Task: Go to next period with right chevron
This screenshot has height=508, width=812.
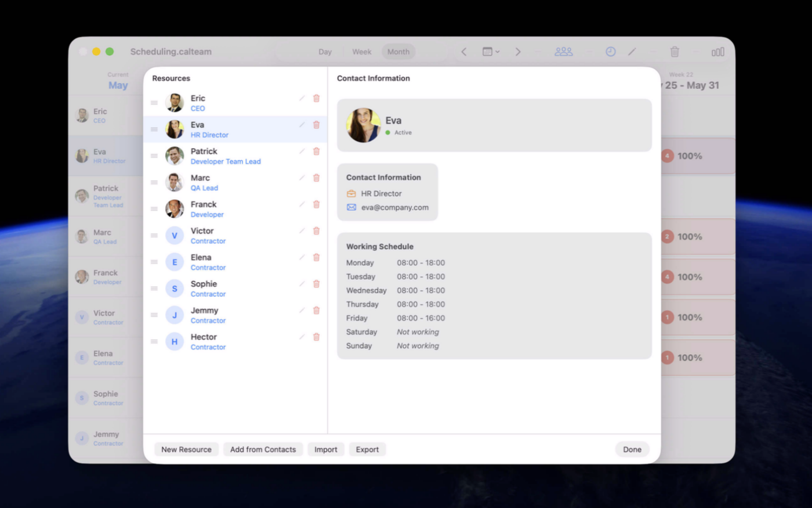Action: [518, 52]
